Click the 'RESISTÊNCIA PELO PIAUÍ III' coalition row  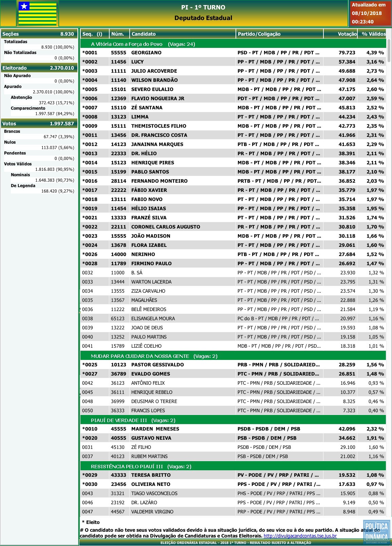pos(233,467)
